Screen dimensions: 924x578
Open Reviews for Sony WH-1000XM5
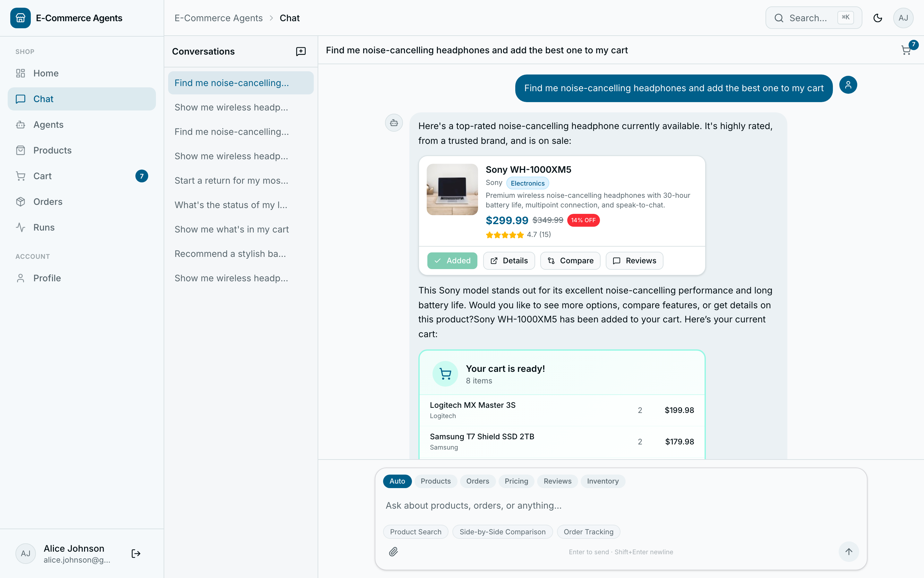point(635,261)
